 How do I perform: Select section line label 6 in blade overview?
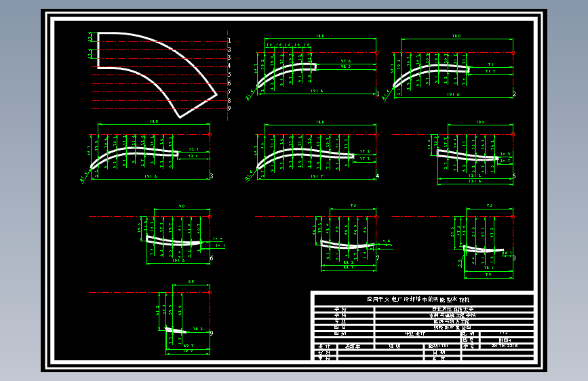229,83
